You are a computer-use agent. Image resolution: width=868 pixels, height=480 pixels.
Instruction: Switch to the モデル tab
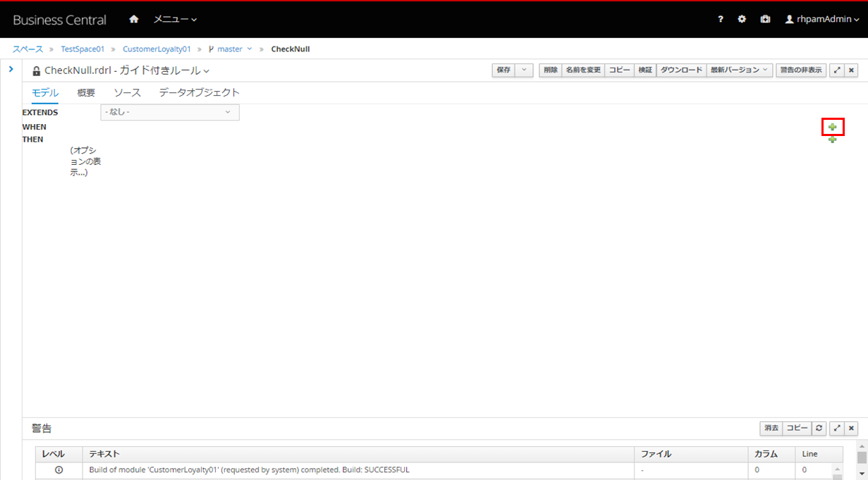coord(45,92)
